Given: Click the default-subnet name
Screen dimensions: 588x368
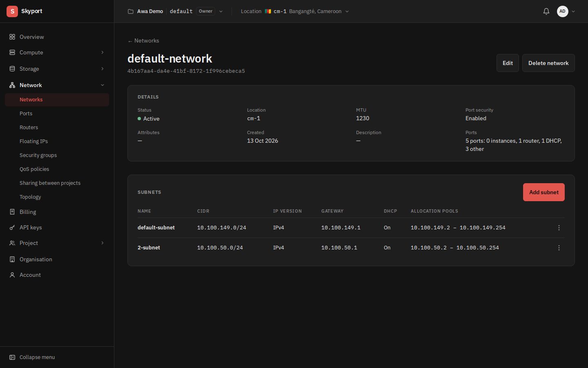Looking at the screenshot, I should [x=156, y=228].
